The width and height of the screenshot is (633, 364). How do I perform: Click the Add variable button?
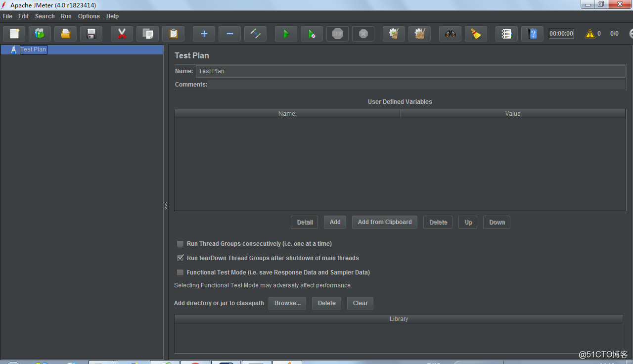335,222
